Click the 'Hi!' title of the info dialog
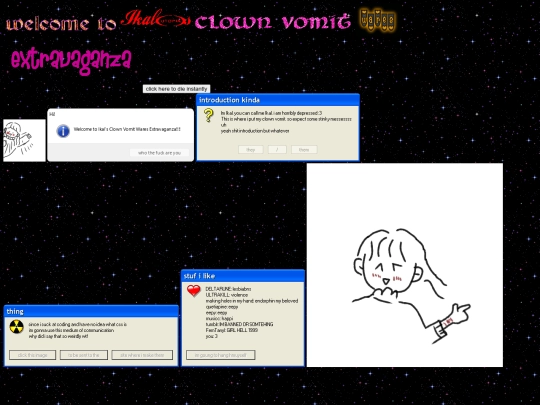The image size is (540, 405). click(52, 114)
